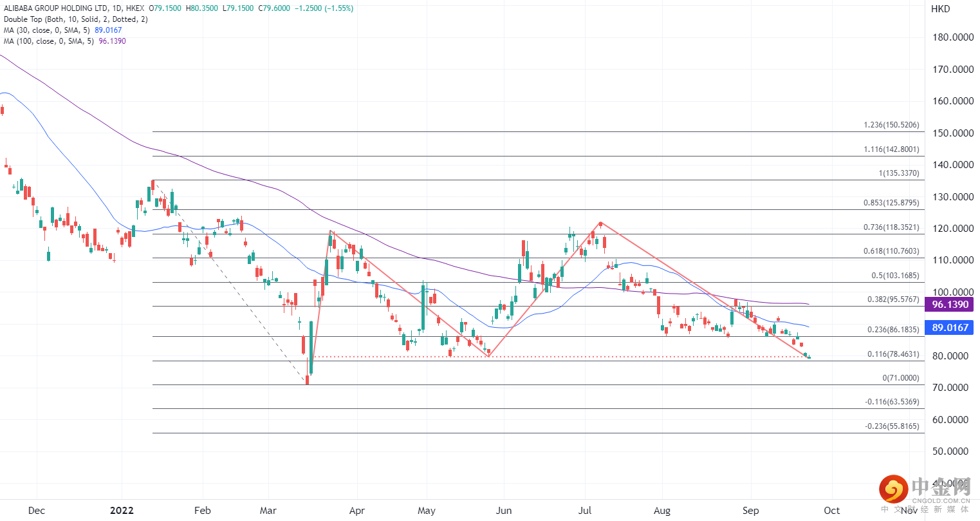The width and height of the screenshot is (980, 521).
Task: Click the 0.5(103.1685) Fibonacci level label
Action: click(x=895, y=276)
